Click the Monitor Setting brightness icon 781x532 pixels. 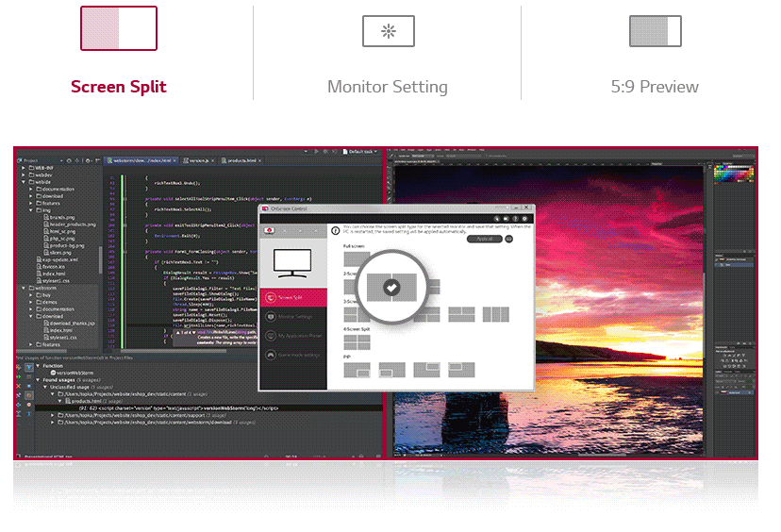click(x=389, y=31)
